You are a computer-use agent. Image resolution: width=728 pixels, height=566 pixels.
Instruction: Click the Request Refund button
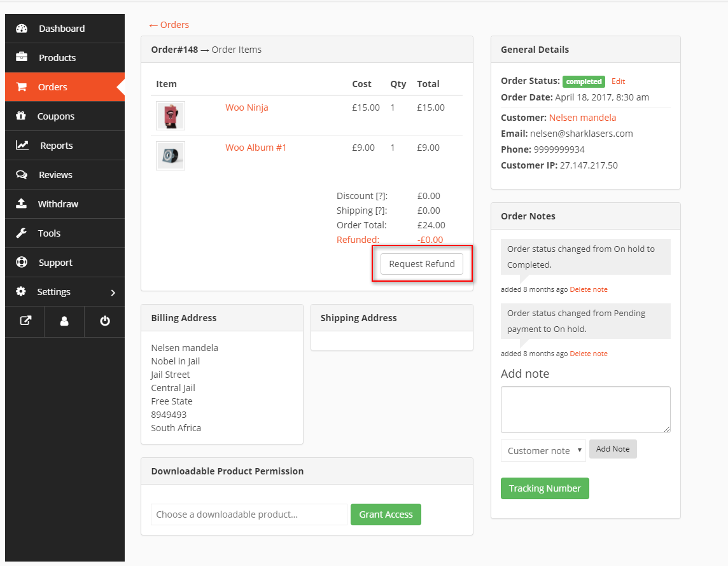(x=421, y=264)
